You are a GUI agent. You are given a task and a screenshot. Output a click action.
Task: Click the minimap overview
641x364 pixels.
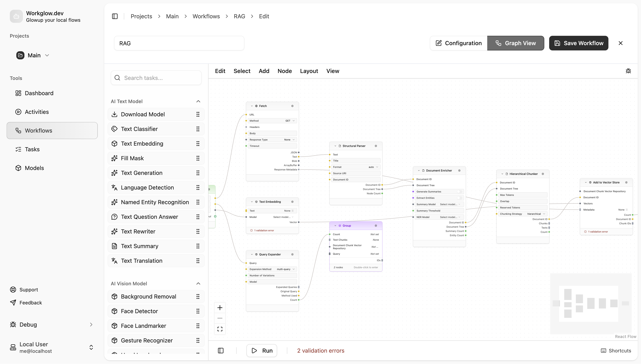tap(591, 303)
